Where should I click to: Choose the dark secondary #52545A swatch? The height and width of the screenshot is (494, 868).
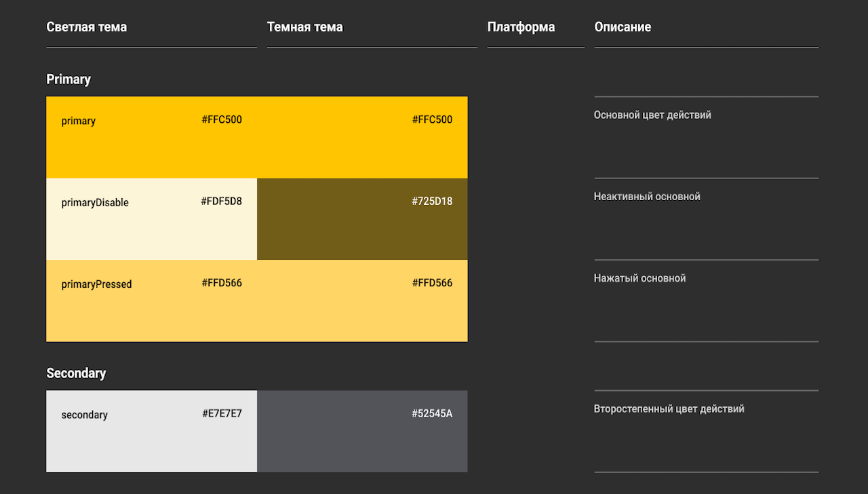coord(362,432)
